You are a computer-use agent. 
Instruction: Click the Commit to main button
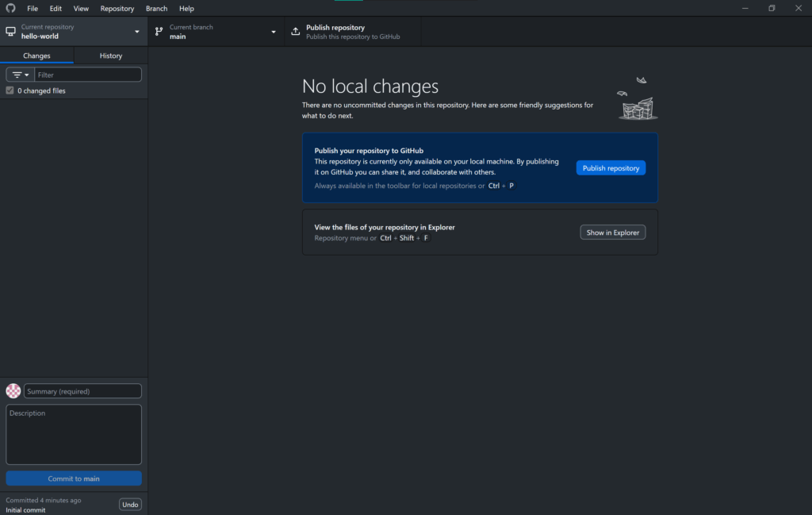(74, 478)
